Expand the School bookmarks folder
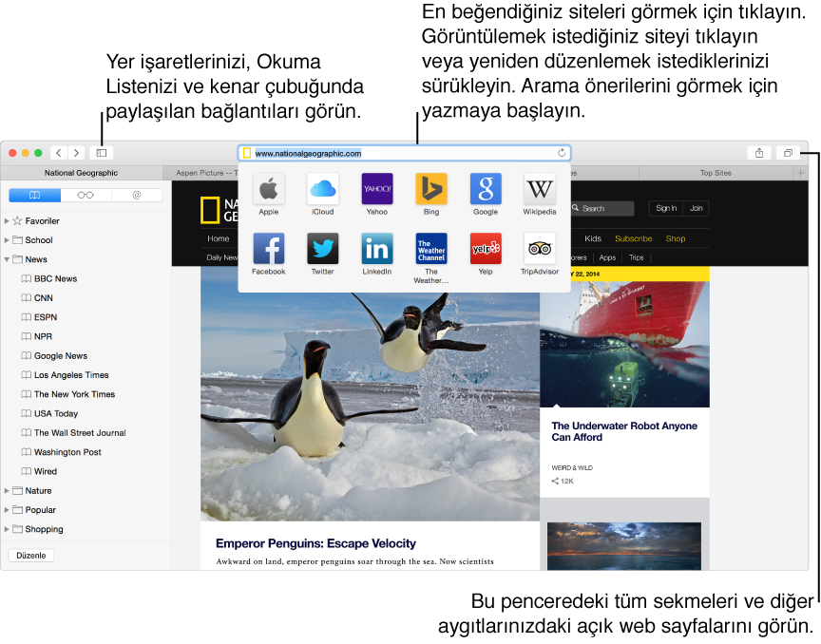The image size is (821, 644). pyautogui.click(x=8, y=240)
